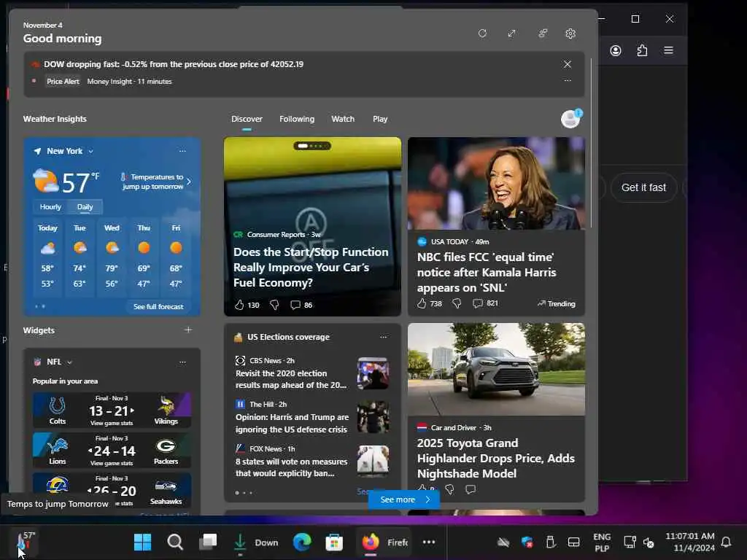Viewport: 747px width, 560px height.
Task: Open NFL widget more options
Action: [x=182, y=362]
